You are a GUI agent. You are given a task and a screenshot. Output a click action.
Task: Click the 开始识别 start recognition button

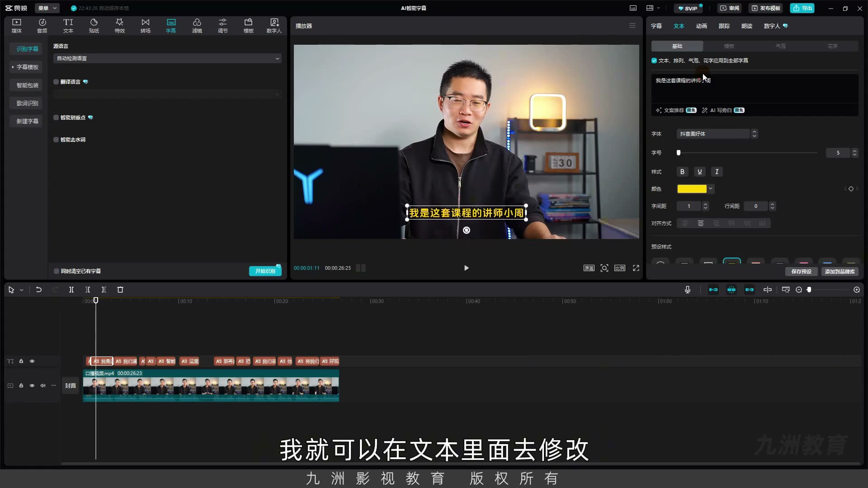point(265,271)
